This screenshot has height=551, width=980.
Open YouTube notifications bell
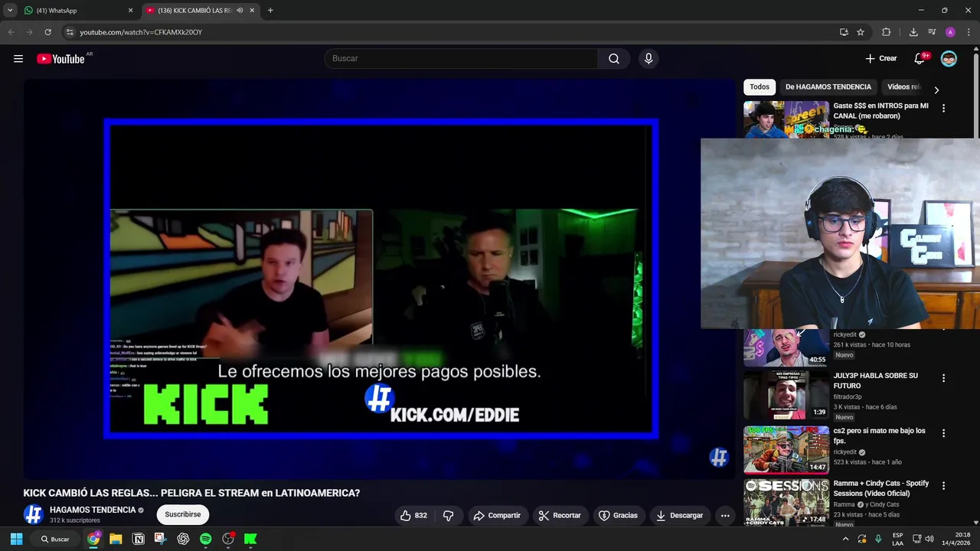tap(920, 59)
